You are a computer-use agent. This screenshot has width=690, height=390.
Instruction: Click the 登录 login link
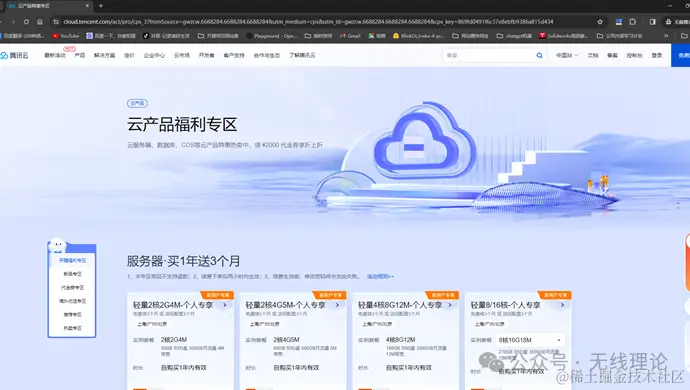tap(657, 55)
